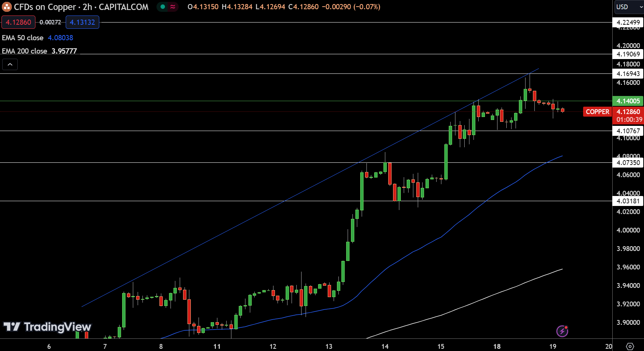Click date label 7 on time axis

tap(105, 347)
